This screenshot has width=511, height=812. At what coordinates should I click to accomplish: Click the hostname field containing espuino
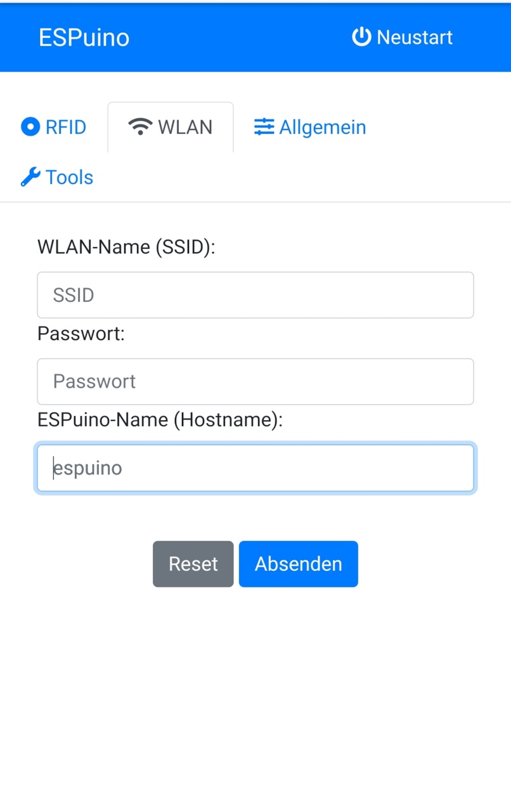point(255,468)
